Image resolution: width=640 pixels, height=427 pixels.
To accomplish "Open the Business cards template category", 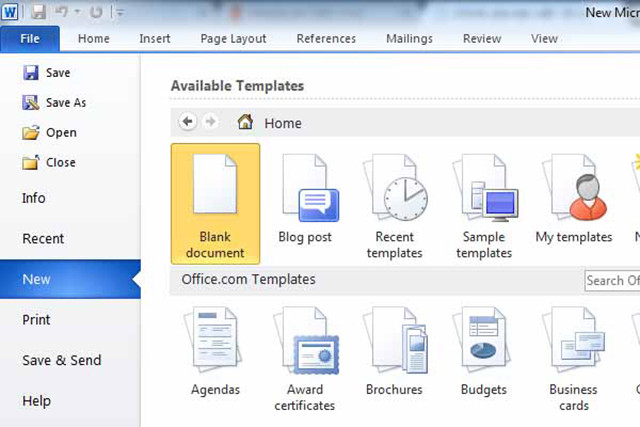I will [573, 360].
